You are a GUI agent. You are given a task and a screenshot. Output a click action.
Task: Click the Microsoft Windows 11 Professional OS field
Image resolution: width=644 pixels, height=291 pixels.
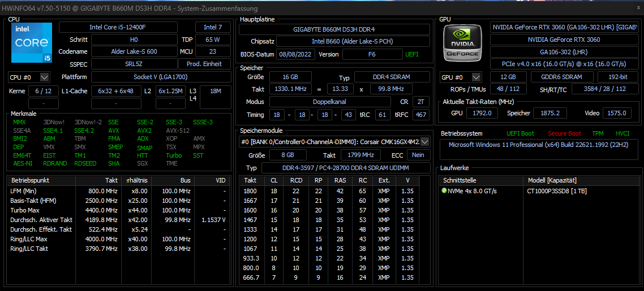pyautogui.click(x=539, y=149)
